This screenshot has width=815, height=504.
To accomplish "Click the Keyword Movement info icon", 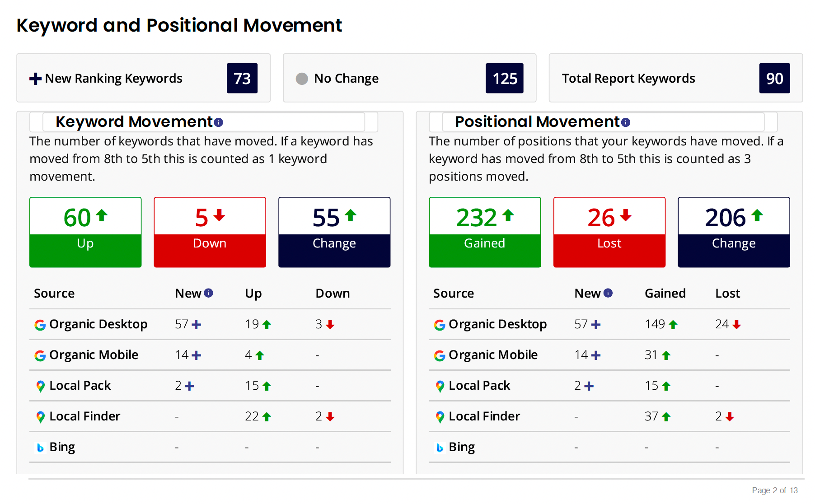I will 219,122.
